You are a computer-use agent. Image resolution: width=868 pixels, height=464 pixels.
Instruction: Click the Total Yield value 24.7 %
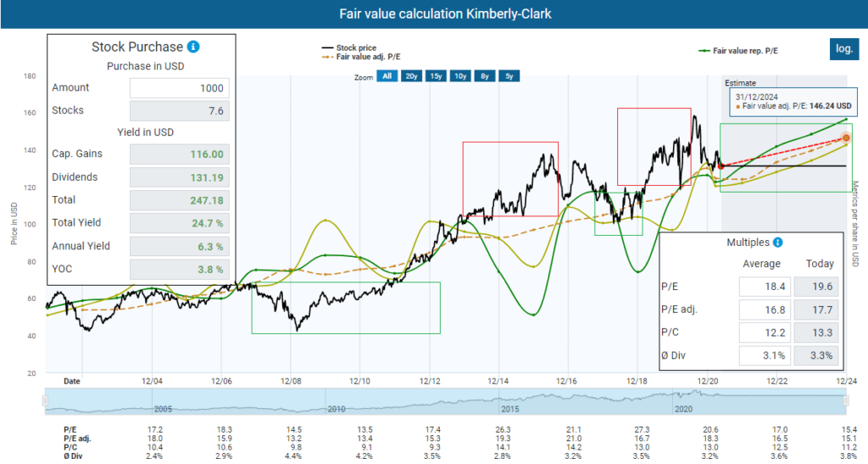click(180, 223)
